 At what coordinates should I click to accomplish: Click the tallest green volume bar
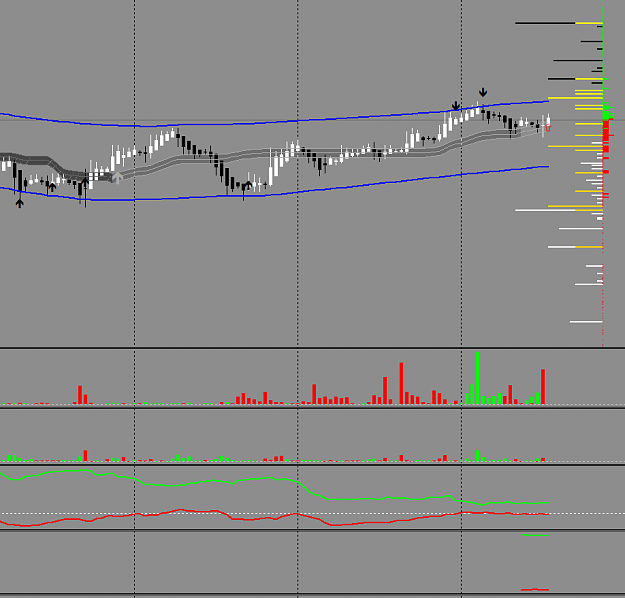pyautogui.click(x=478, y=378)
